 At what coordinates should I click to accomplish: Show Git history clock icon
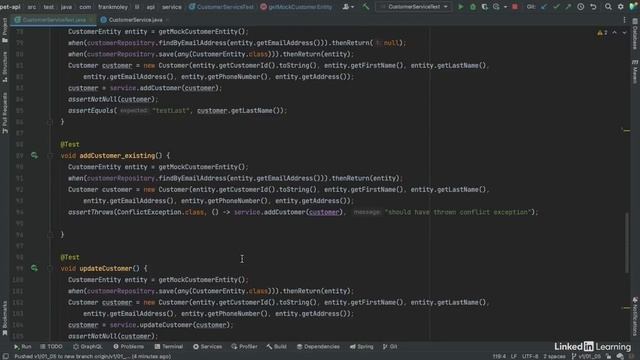coord(580,7)
